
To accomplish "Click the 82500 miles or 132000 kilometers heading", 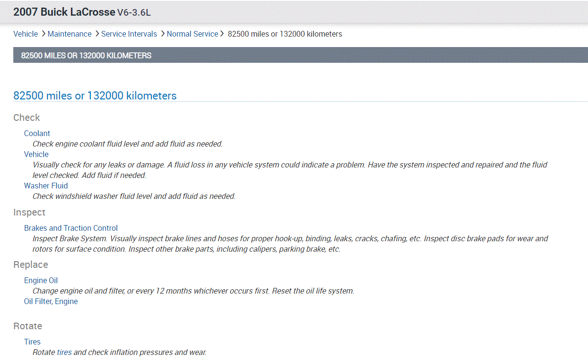I will 95,96.
